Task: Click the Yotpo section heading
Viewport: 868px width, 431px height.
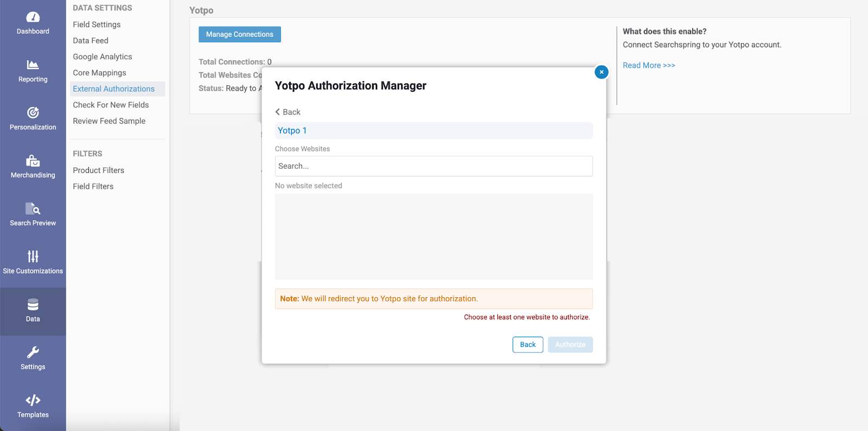Action: [201, 10]
